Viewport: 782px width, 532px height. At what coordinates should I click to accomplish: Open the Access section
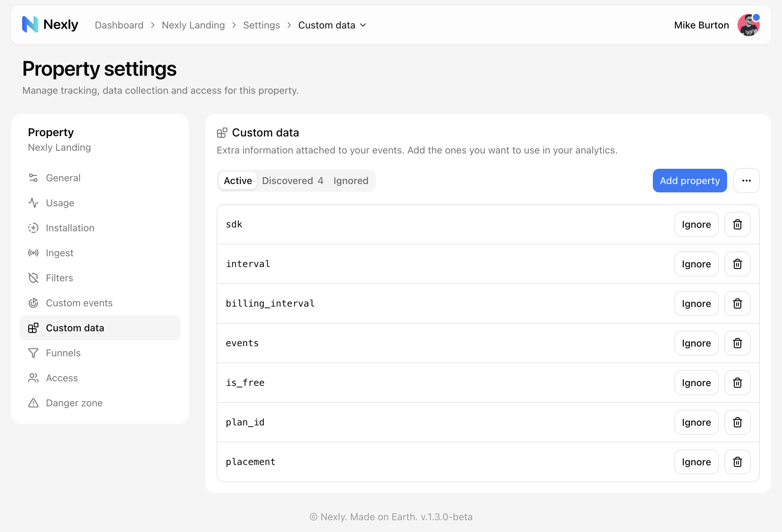pos(100,378)
